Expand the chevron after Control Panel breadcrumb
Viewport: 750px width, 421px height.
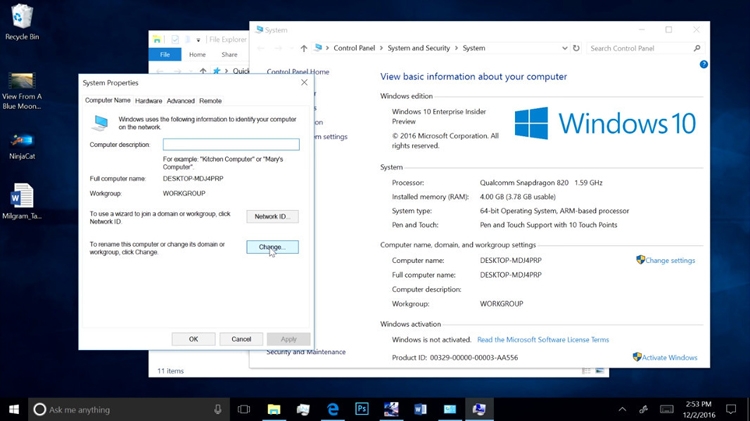click(x=381, y=48)
